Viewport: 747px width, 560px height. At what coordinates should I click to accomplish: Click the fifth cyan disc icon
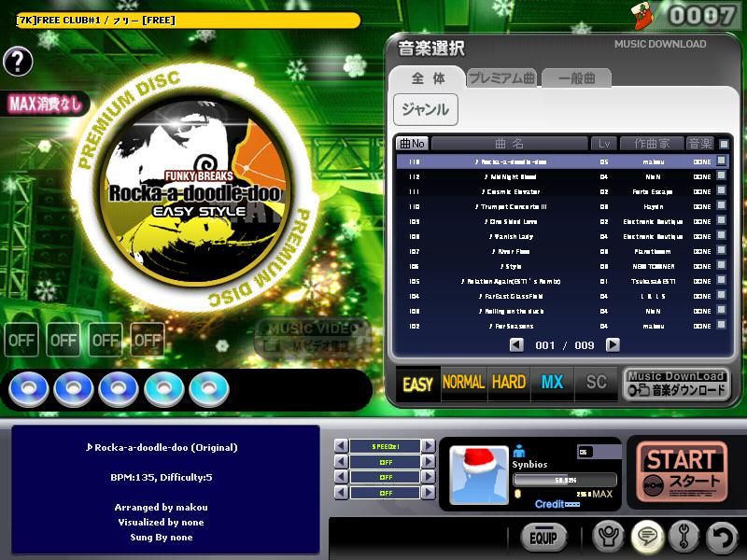point(209,388)
